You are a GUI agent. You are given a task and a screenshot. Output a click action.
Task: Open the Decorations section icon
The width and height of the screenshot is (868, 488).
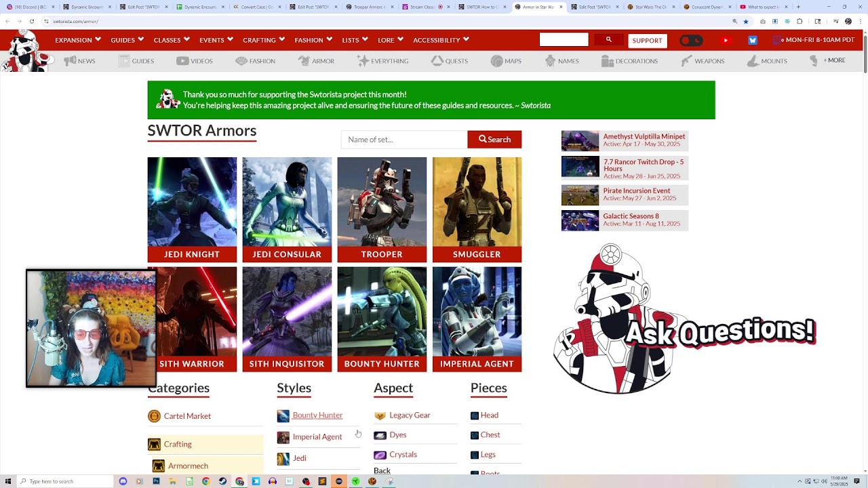pos(607,61)
